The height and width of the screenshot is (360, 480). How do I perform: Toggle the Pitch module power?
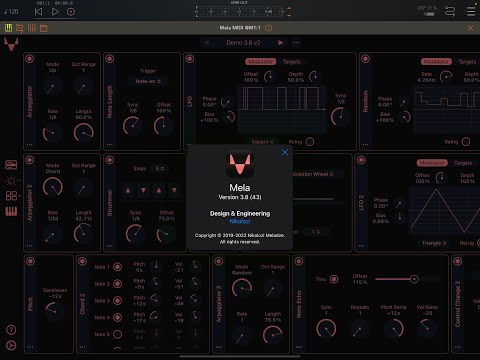30,261
